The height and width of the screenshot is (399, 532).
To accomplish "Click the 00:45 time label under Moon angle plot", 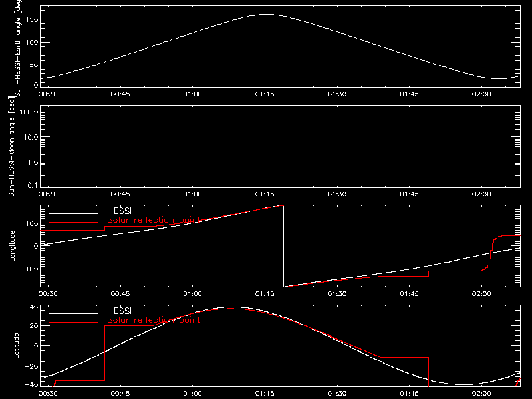I will pyautogui.click(x=120, y=194).
